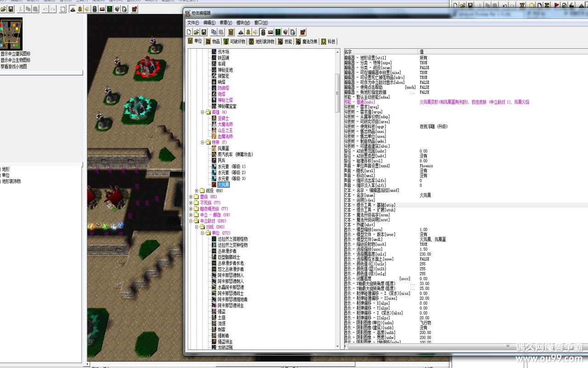Collapse the 特殊 (7) folder
588x368 pixels.
click(x=203, y=143)
